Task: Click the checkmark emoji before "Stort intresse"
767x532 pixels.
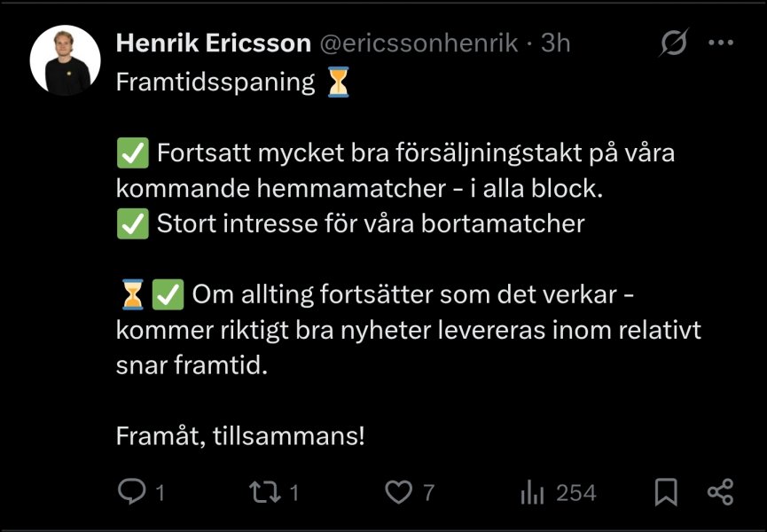Action: 132,224
